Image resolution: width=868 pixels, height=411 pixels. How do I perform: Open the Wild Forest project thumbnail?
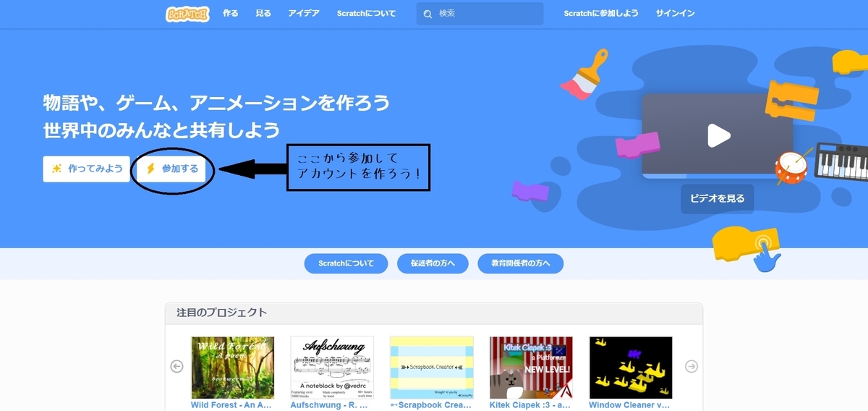point(232,368)
